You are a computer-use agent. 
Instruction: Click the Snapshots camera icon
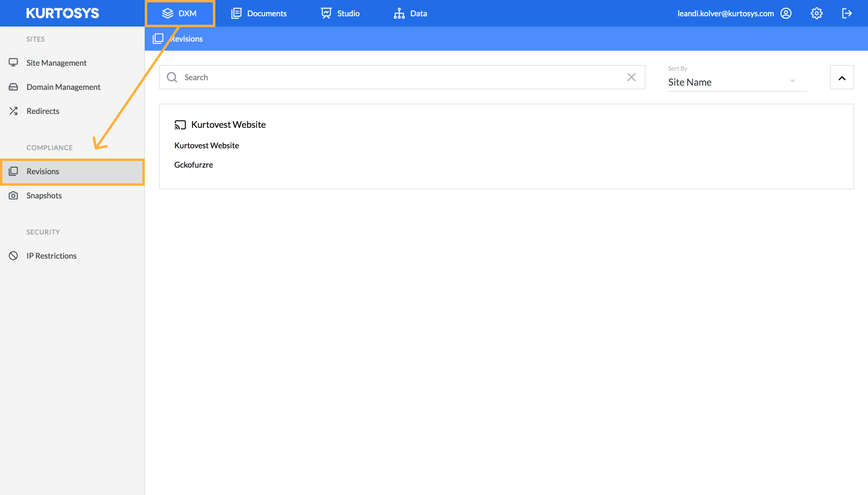point(13,195)
